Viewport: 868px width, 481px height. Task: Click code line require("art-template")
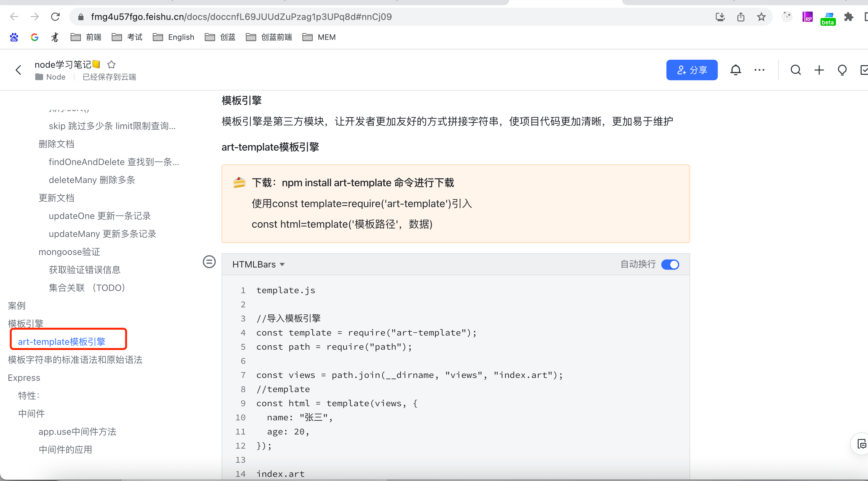366,333
